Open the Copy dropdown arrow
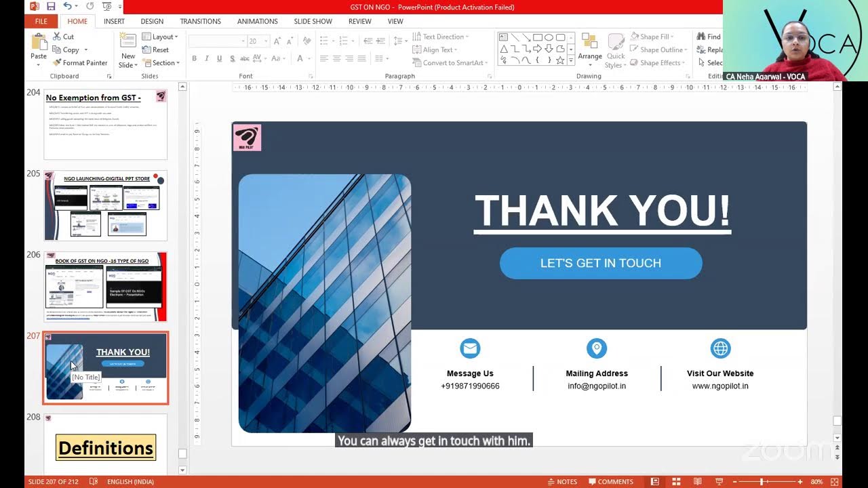 85,49
